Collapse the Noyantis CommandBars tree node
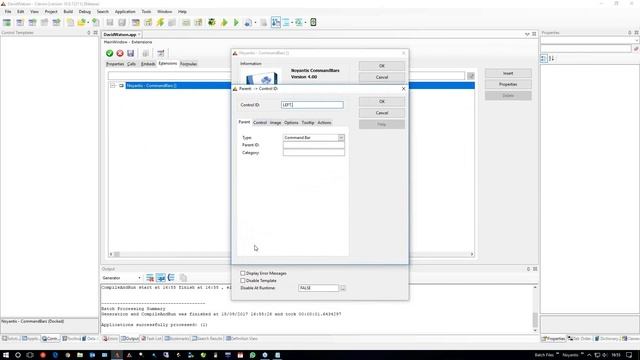This screenshot has height=360, width=640. [113, 86]
